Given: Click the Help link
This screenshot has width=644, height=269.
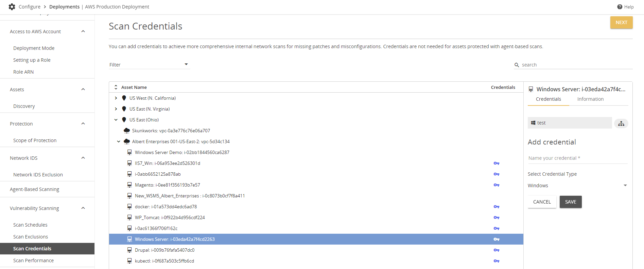Looking at the screenshot, I should pos(629,7).
